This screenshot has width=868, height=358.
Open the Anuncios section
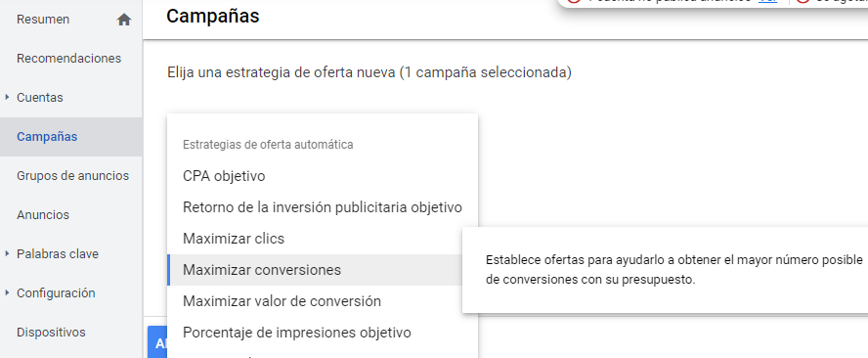click(43, 214)
